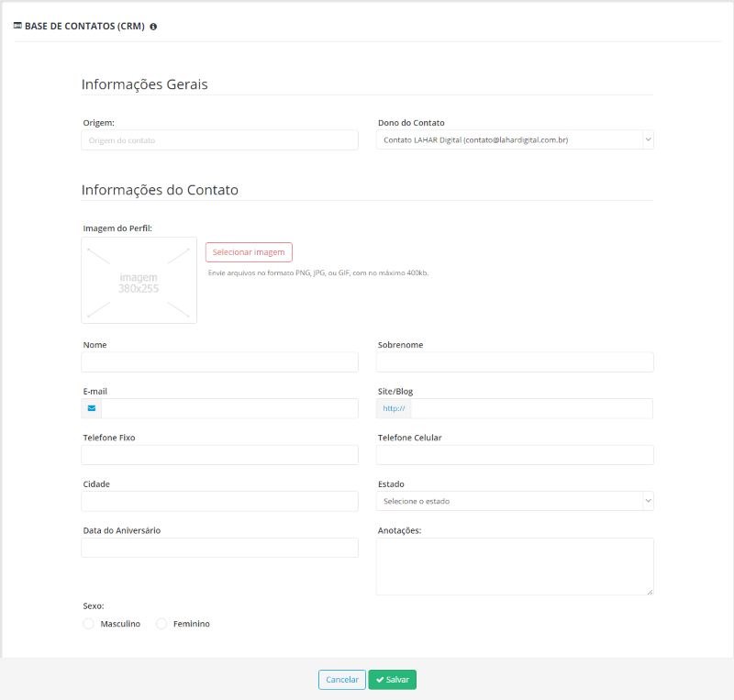
Task: Click the Data do Aniversário field
Action: click(220, 548)
